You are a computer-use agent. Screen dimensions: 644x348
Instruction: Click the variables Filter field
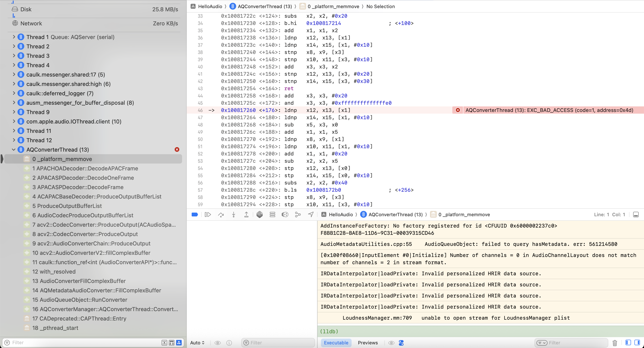pyautogui.click(x=278, y=343)
